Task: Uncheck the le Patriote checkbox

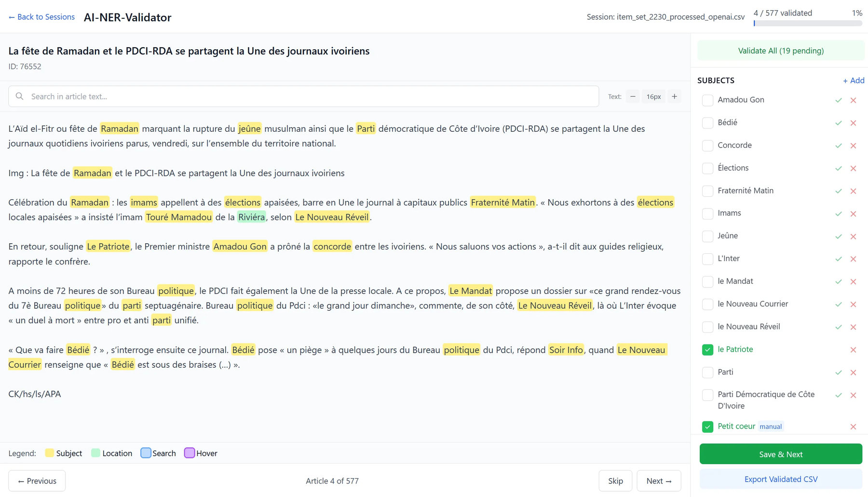Action: coord(707,350)
